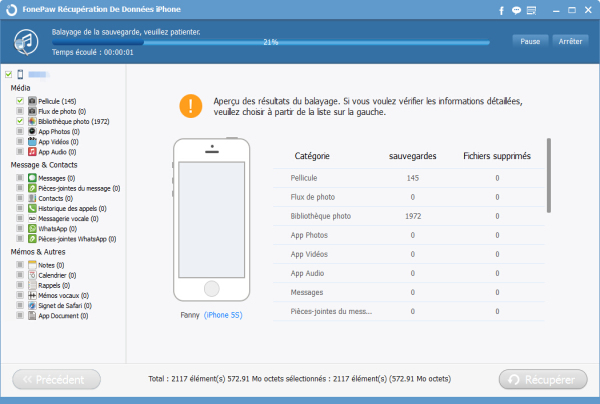Click the Contacts icon
The height and width of the screenshot is (404, 600).
pyautogui.click(x=32, y=198)
